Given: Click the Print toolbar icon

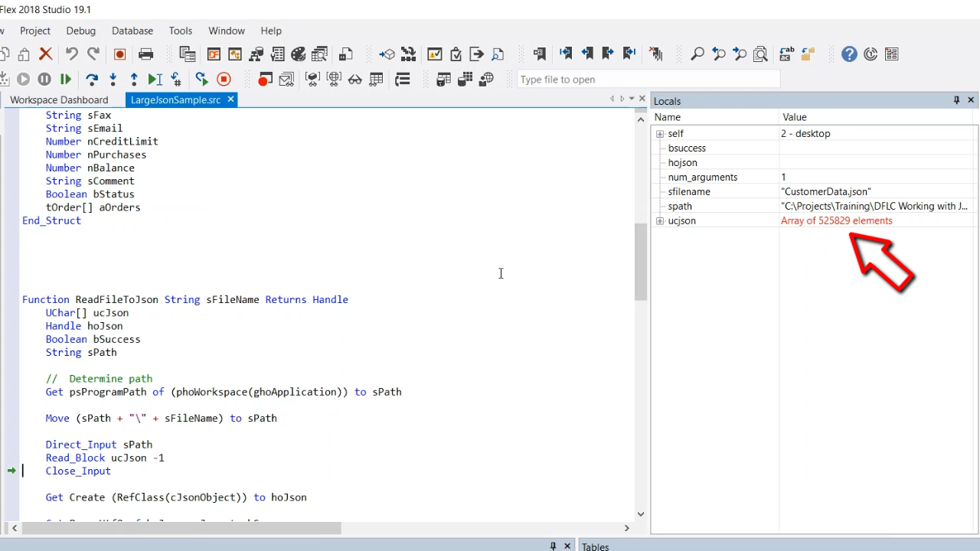Looking at the screenshot, I should pos(145,54).
